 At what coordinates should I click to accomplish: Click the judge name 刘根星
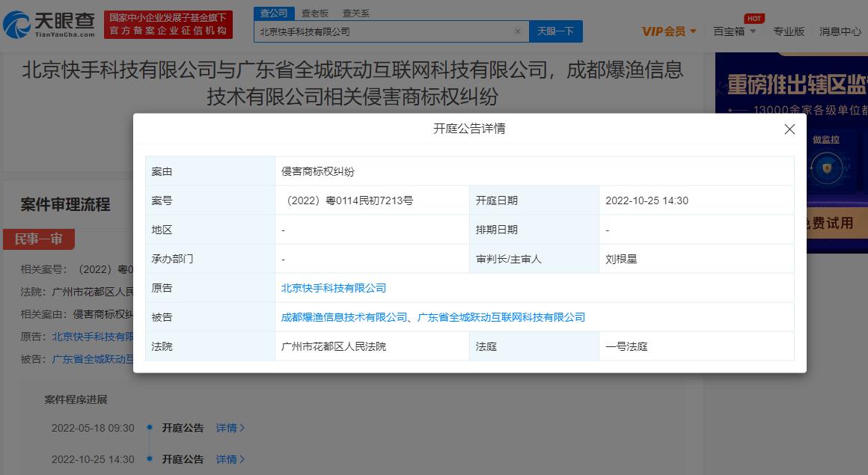coord(621,259)
